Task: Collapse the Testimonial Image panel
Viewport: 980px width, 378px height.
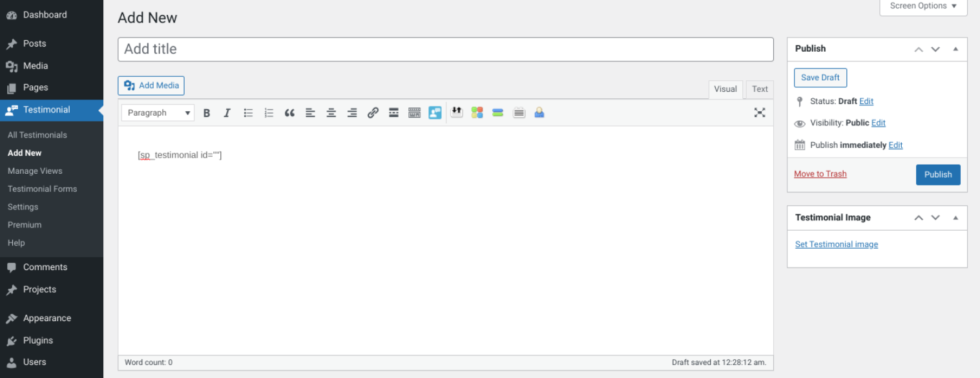Action: point(955,218)
